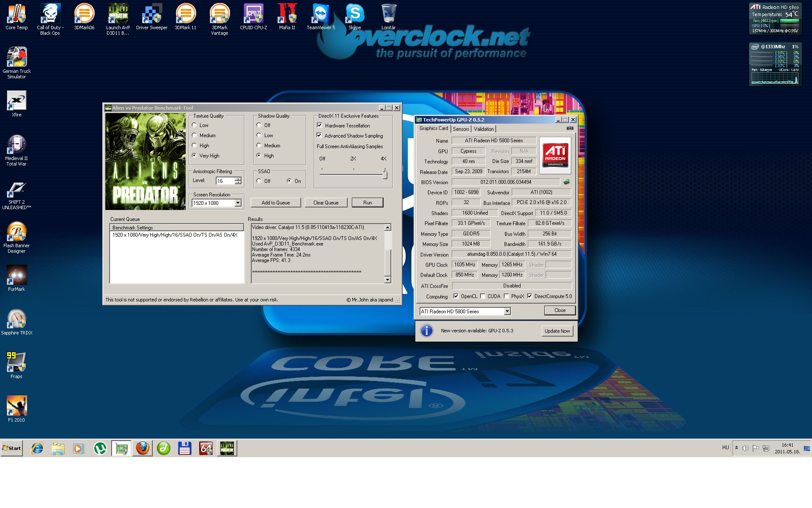Click Update Now for GPU-Z 0.5.3
The width and height of the screenshot is (812, 508).
click(x=557, y=331)
